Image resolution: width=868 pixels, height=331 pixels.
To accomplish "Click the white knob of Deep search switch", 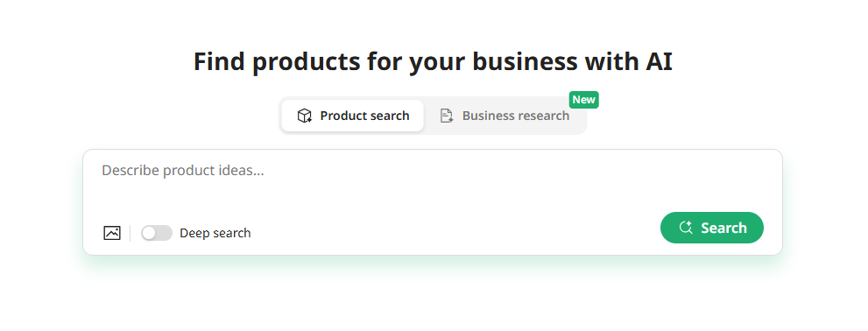I will point(149,233).
